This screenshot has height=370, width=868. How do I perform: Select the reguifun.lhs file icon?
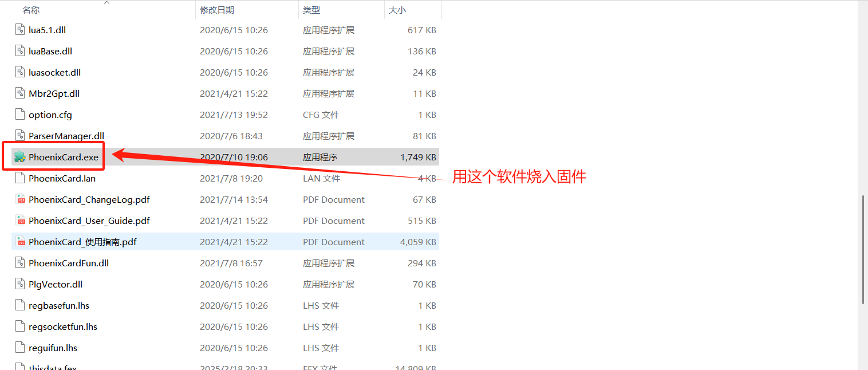pyautogui.click(x=20, y=348)
